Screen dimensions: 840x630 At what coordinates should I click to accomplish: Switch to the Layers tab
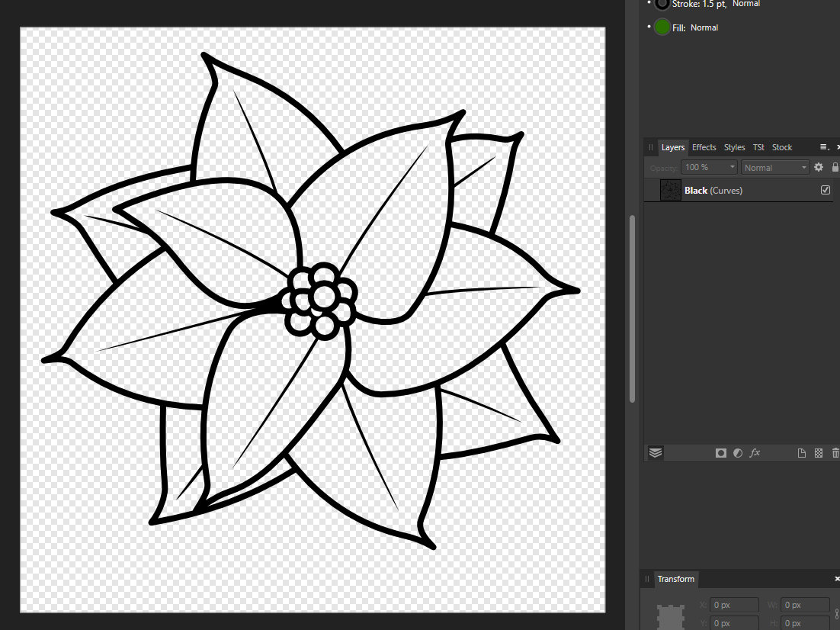(673, 147)
